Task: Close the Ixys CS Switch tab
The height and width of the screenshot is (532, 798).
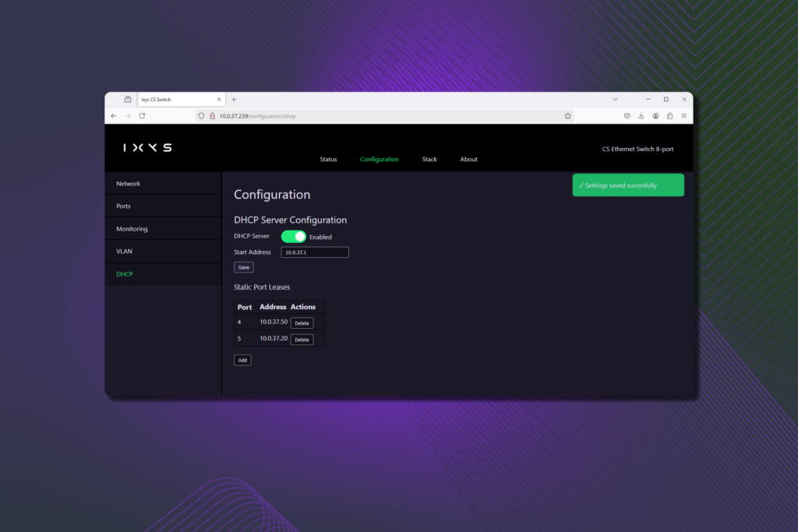Action: [219, 100]
